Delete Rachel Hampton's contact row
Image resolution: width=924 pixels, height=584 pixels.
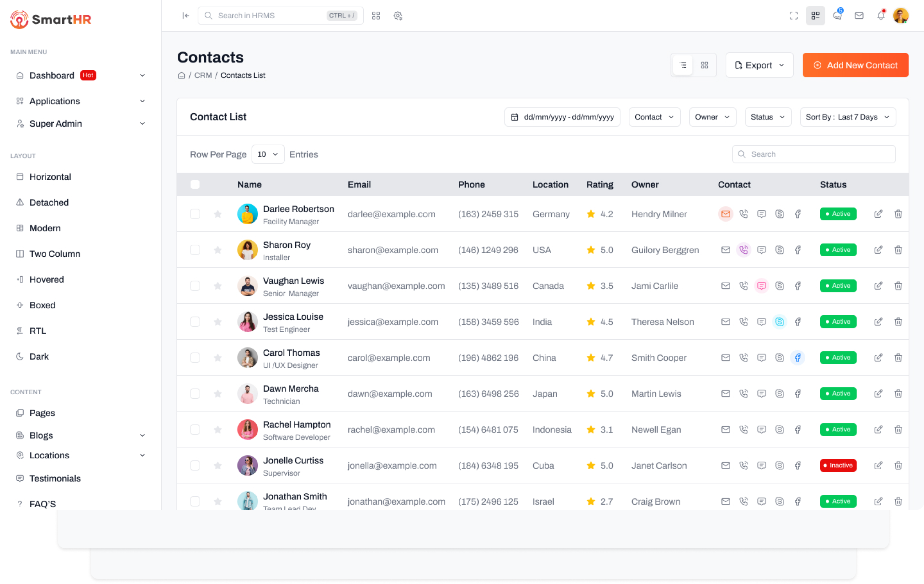pos(898,430)
